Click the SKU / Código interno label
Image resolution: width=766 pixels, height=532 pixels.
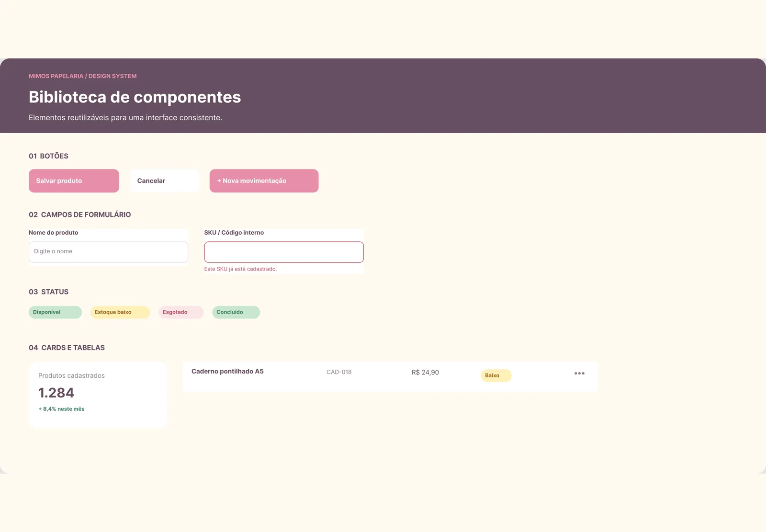pos(234,233)
